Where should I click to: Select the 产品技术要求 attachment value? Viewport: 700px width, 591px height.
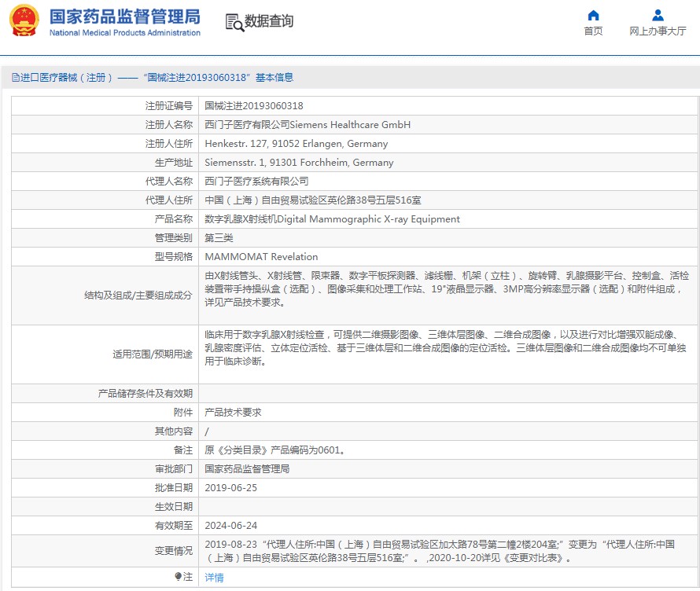233,412
